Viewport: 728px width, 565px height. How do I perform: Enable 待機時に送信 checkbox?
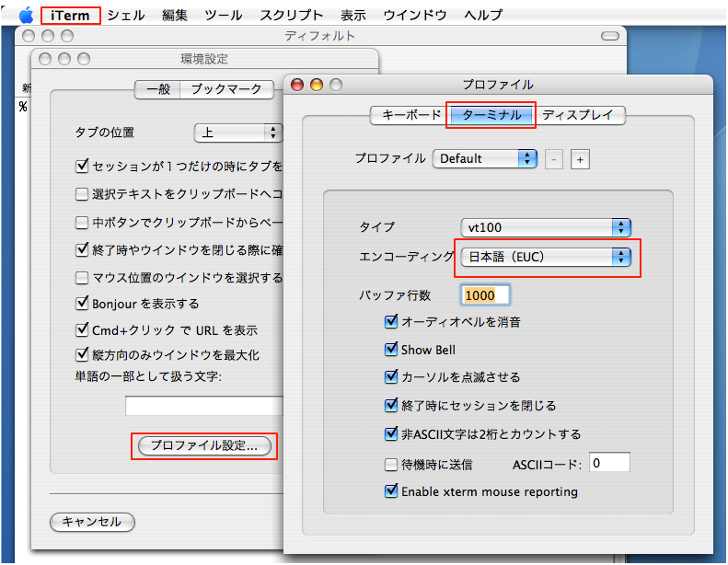(391, 465)
